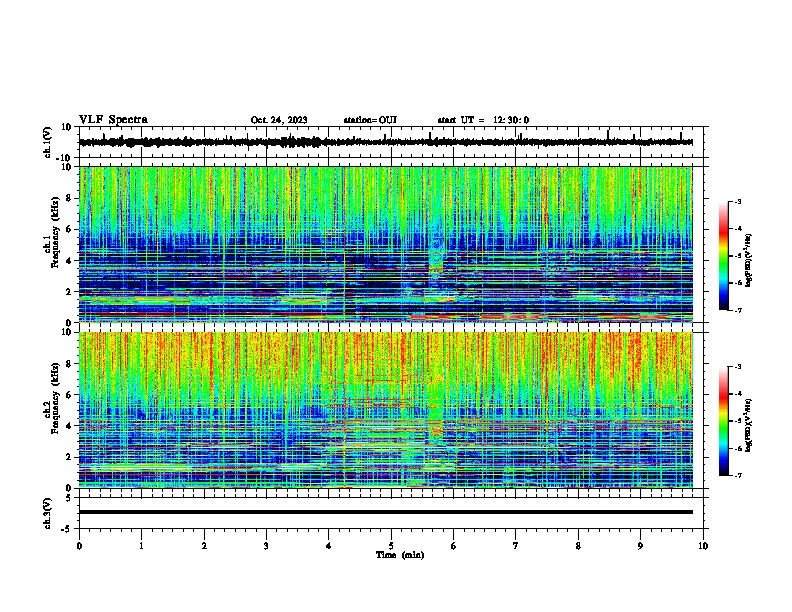Click the "-7" label on ch.1 colorbar
Image resolution: width=792 pixels, height=612 pixels.
(738, 310)
